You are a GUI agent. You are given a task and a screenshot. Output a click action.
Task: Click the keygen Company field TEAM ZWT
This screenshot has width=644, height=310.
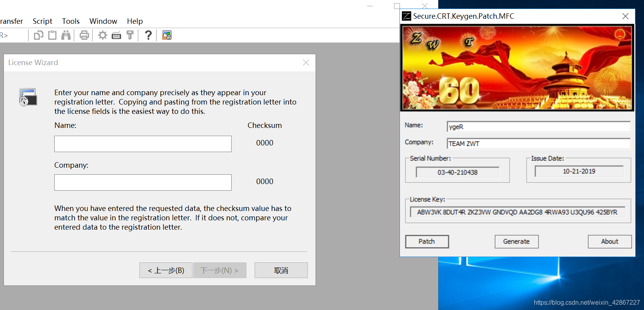(539, 143)
